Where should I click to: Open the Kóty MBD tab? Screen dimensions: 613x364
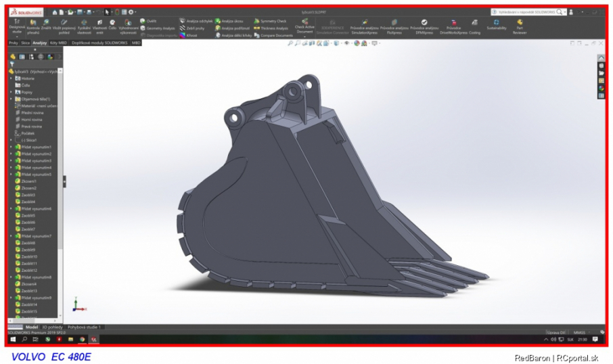point(58,43)
